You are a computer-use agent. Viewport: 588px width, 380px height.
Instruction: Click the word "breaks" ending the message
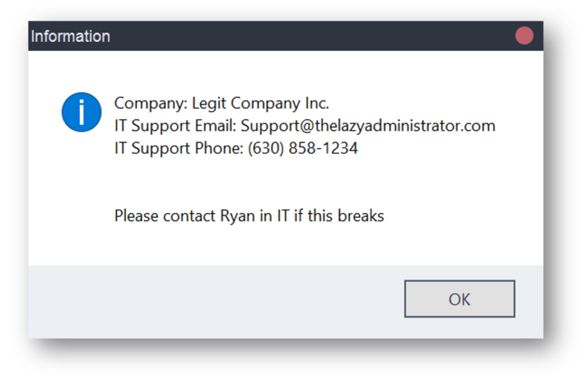pyautogui.click(x=360, y=216)
